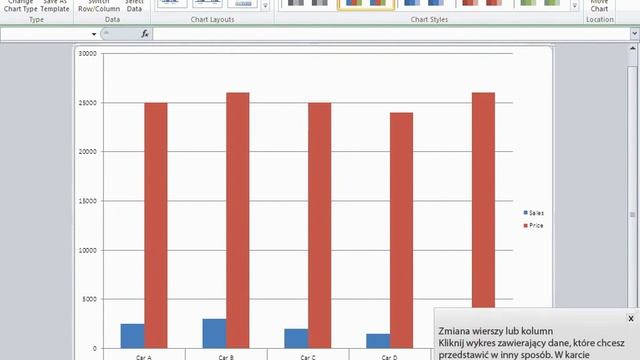Select the red chart style
The height and width of the screenshot is (360, 640).
pyautogui.click(x=482, y=3)
